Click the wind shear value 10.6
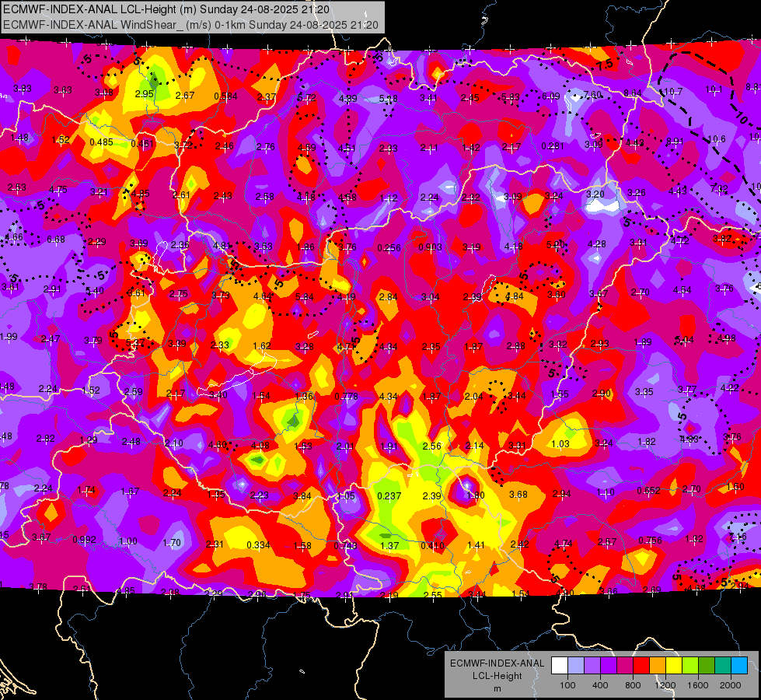Screen dimensions: 761x700 (x=717, y=139)
